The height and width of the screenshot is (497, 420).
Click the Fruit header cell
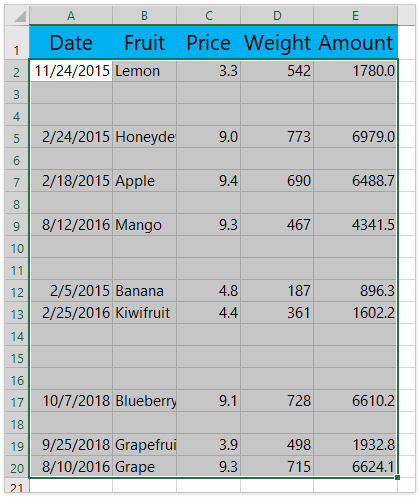[144, 42]
